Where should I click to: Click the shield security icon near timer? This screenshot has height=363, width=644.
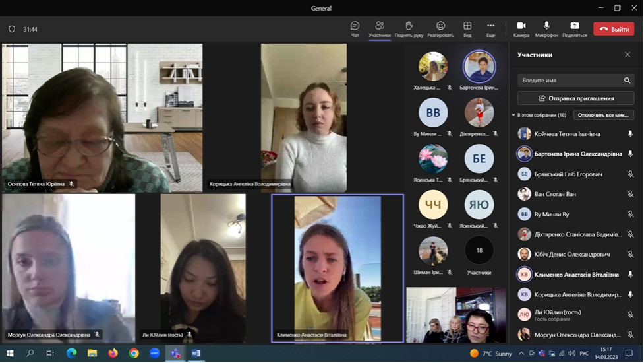click(12, 29)
